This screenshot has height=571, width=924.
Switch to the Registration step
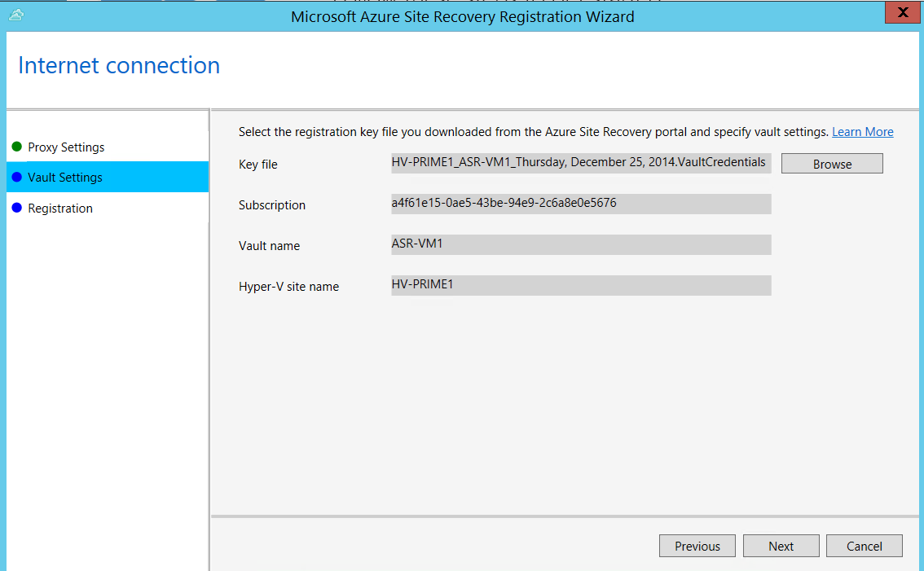(x=60, y=209)
